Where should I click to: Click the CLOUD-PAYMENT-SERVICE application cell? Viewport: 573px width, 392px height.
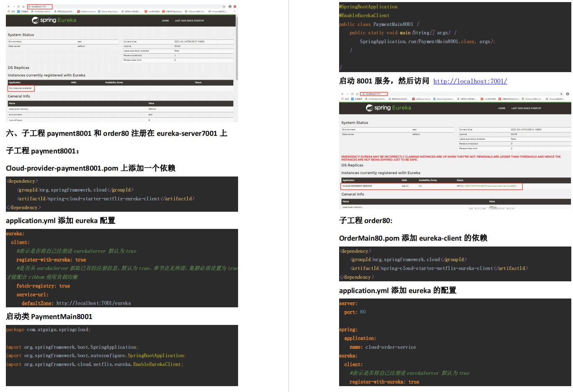(357, 186)
